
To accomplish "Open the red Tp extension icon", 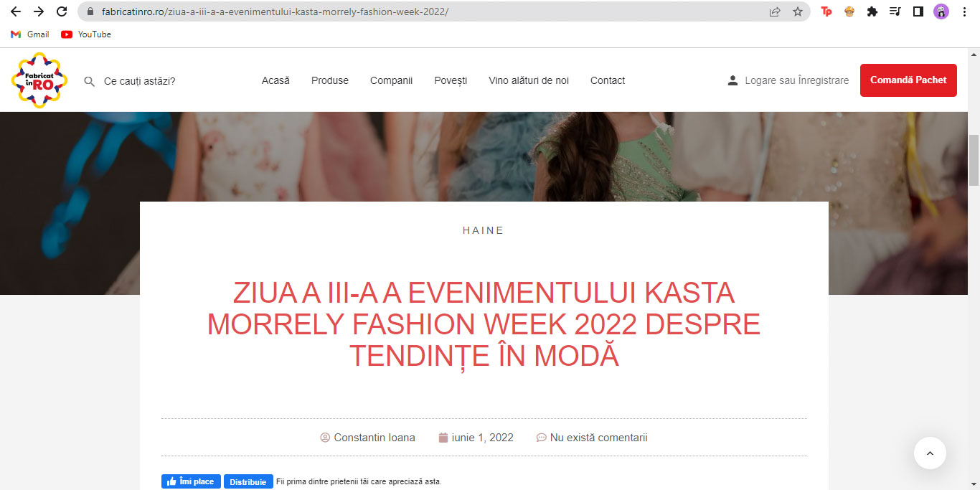I will coord(826,11).
